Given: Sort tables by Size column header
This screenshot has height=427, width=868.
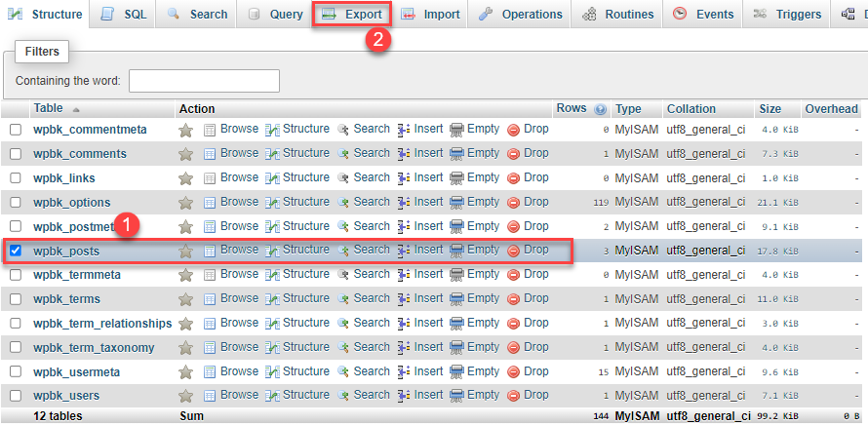Looking at the screenshot, I should click(769, 109).
